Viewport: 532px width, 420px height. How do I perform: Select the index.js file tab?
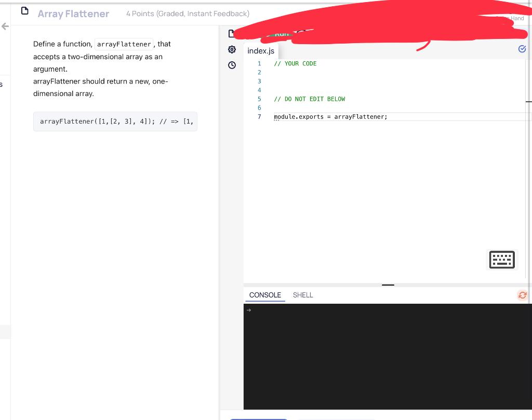[x=261, y=51]
